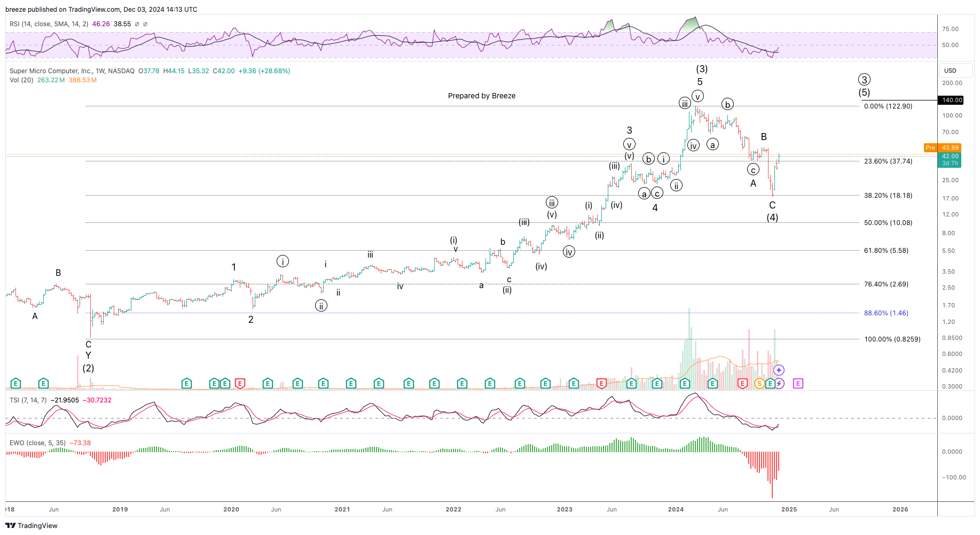This screenshot has height=535, width=980.
Task: Click the red earnings marker in mid-2023
Action: pos(601,383)
